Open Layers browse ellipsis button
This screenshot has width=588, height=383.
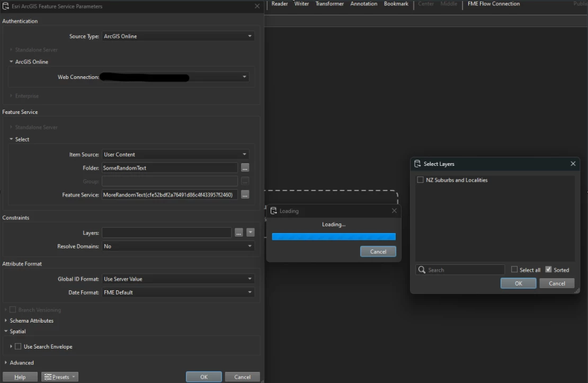click(238, 233)
